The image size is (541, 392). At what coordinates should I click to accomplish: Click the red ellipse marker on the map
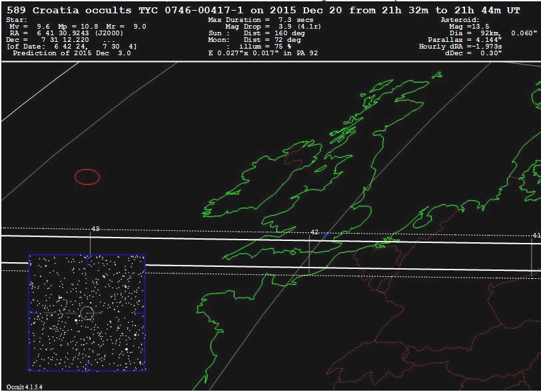(x=87, y=176)
